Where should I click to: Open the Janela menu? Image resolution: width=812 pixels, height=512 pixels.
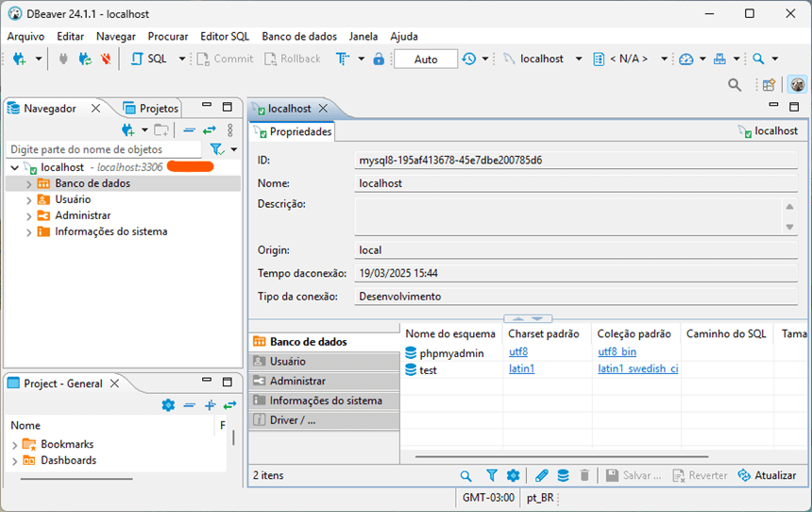pos(363,36)
